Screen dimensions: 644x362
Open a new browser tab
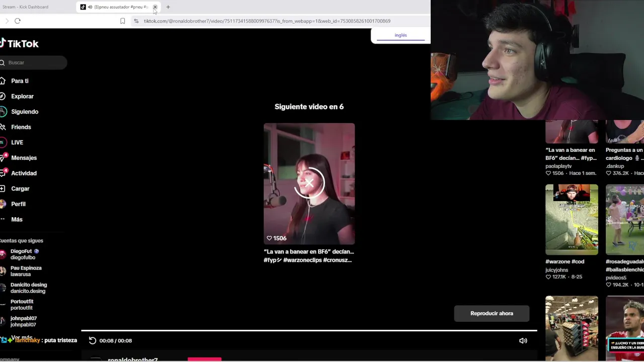pos(168,7)
